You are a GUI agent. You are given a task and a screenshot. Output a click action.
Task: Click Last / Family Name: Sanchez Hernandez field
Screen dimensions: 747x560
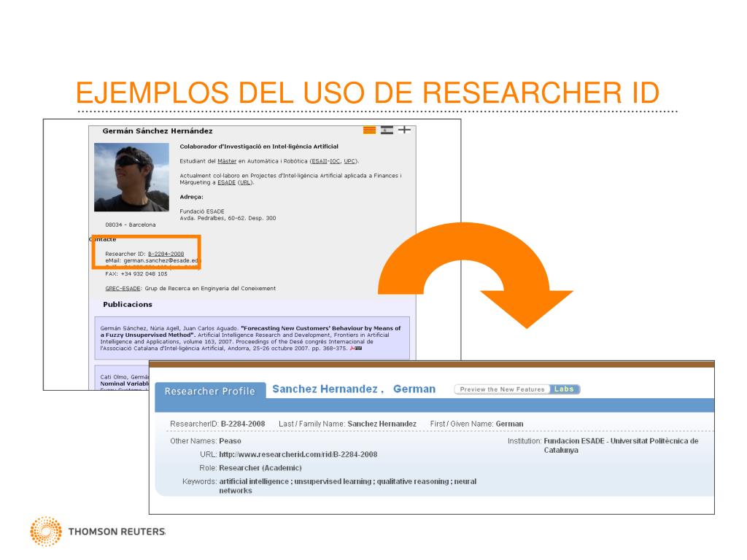click(x=347, y=424)
